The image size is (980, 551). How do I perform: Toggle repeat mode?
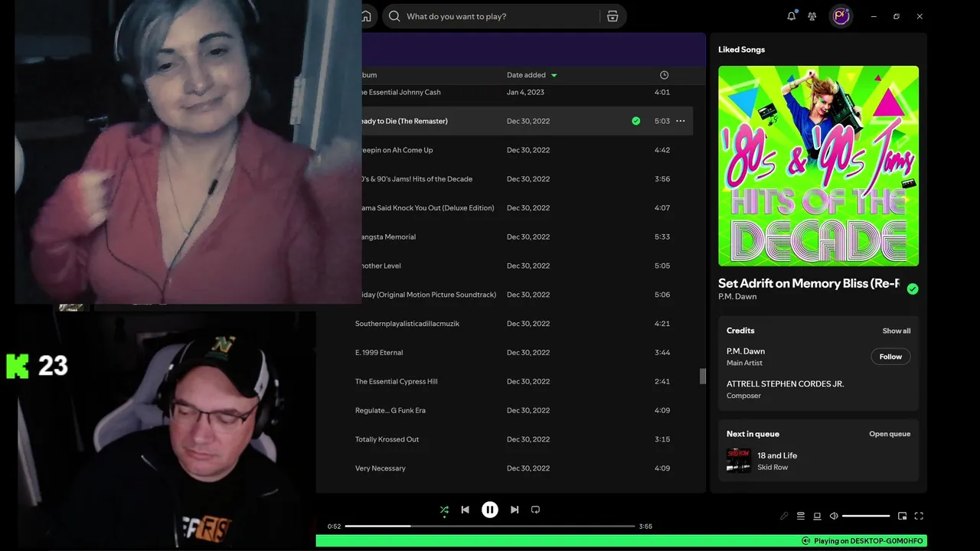tap(535, 510)
